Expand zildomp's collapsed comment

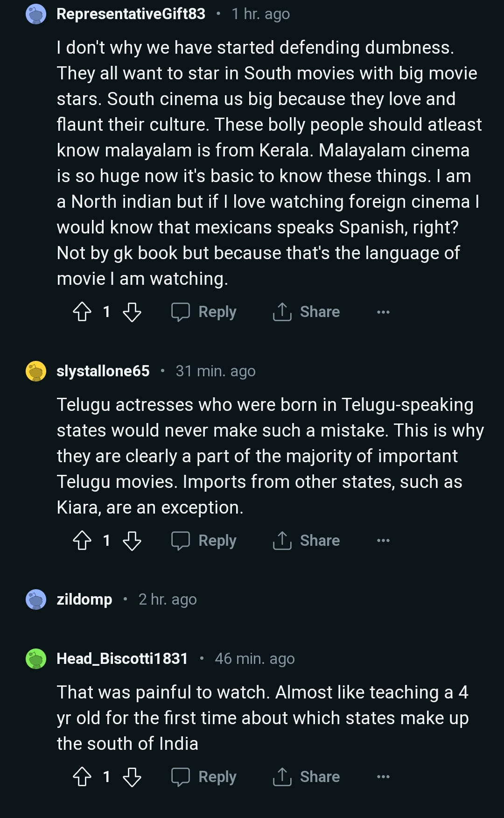click(x=84, y=599)
